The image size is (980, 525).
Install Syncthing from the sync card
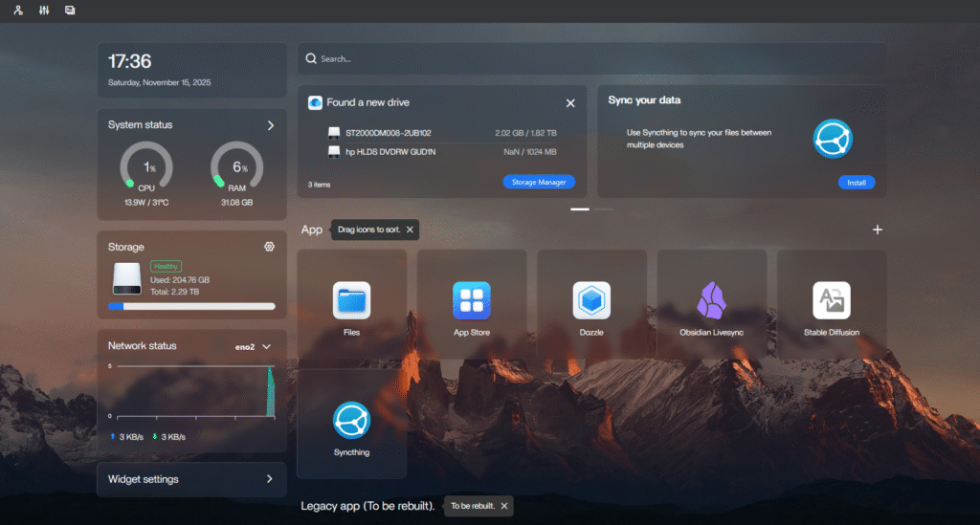coord(856,182)
